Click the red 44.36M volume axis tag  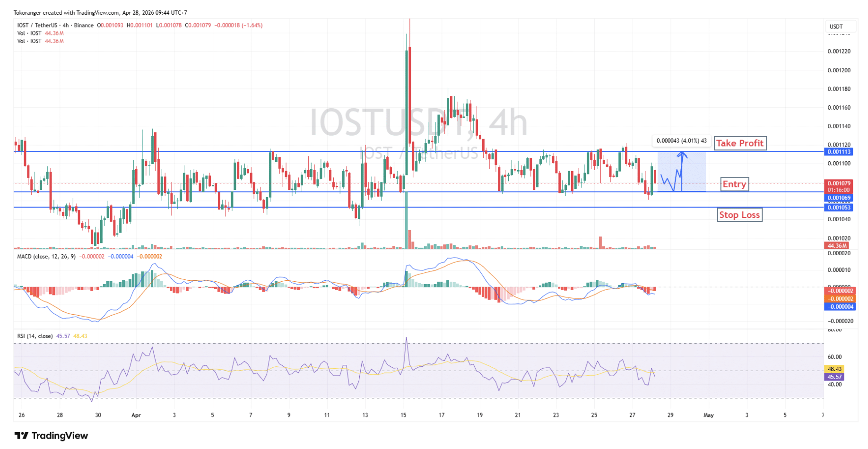[836, 246]
